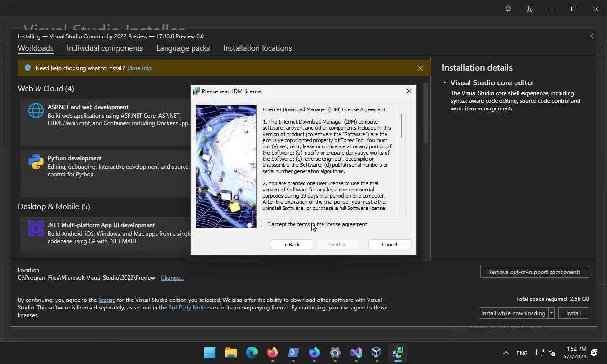Switch to Individual components tab
Viewport: 607px width, 364px height.
coord(105,48)
